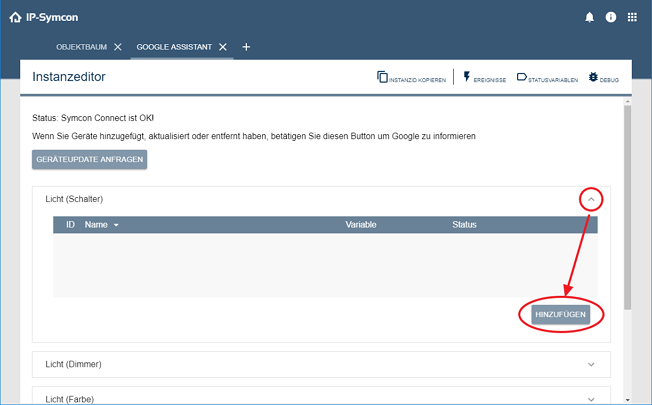Open Statusvariablen with tag icon
Screen dimensions: 652x405
tap(546, 77)
